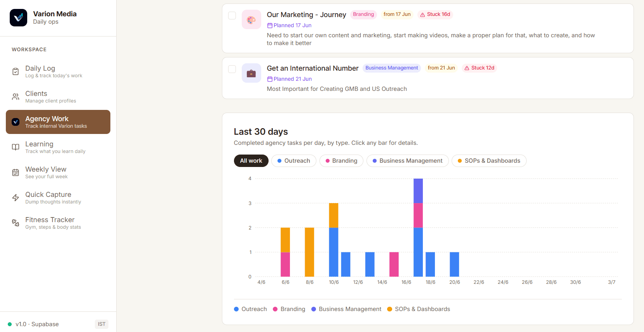The height and width of the screenshot is (332, 644).
Task: Click the blue bar at 13/6
Action: pyautogui.click(x=370, y=264)
